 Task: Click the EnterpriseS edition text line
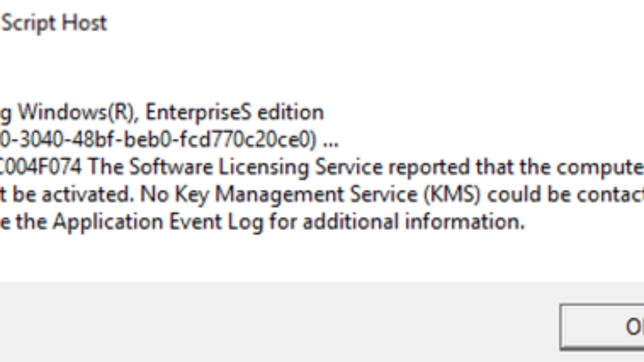coord(161,112)
